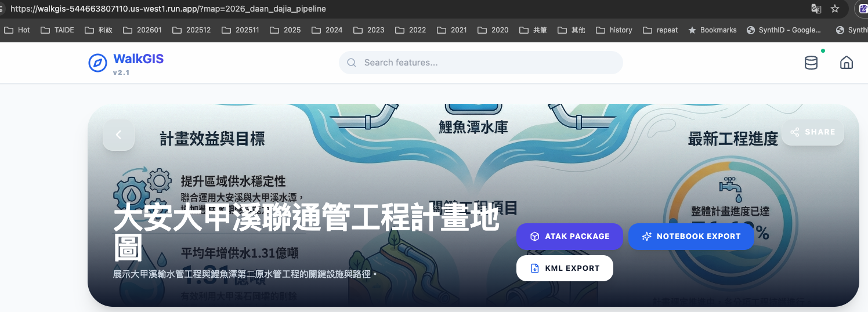Bookmark this page with the star icon

click(835, 9)
